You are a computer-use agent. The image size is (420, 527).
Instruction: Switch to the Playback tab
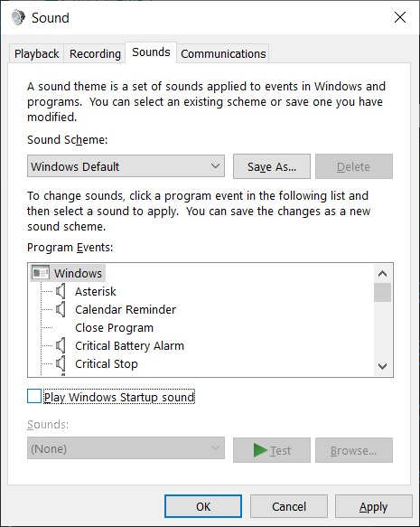(37, 53)
